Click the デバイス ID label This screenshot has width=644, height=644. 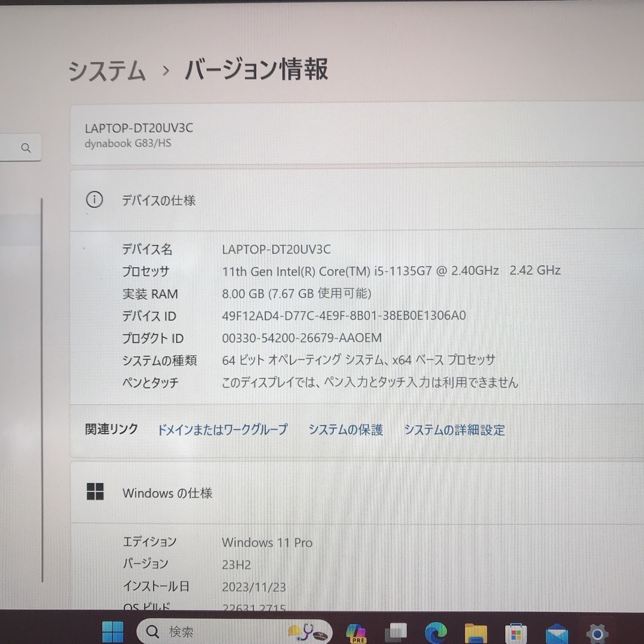tap(149, 316)
